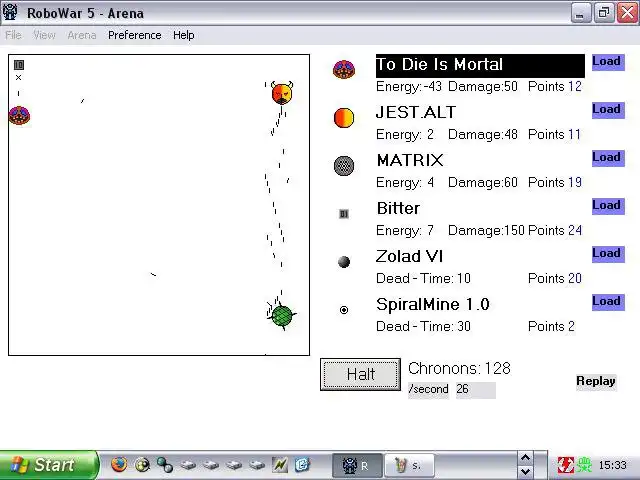Click Load next to Bitter
This screenshot has height=480, width=640.
point(608,206)
